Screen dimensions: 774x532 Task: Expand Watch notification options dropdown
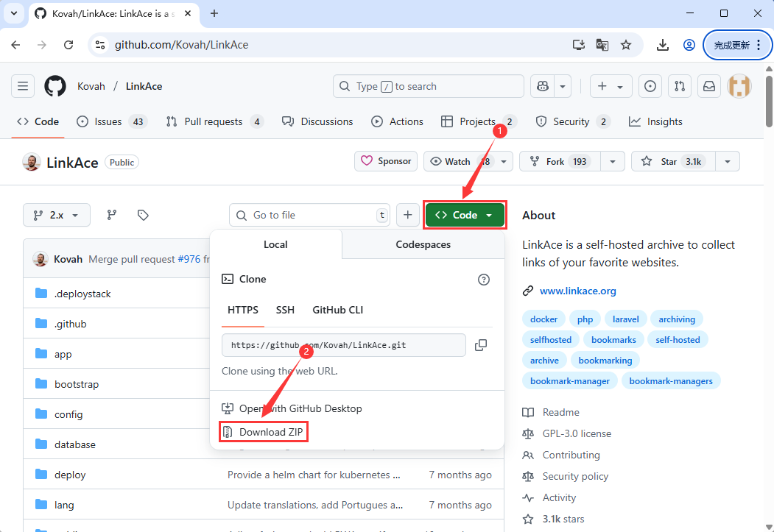(x=504, y=161)
